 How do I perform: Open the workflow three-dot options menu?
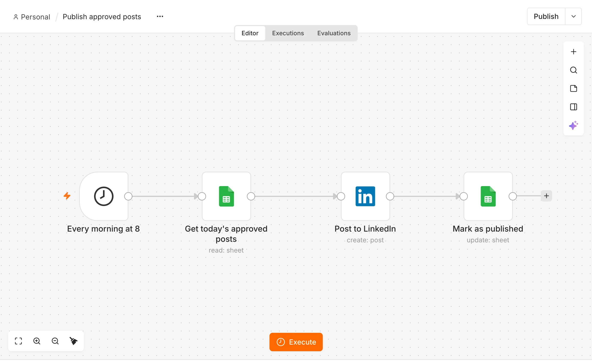[x=160, y=17]
